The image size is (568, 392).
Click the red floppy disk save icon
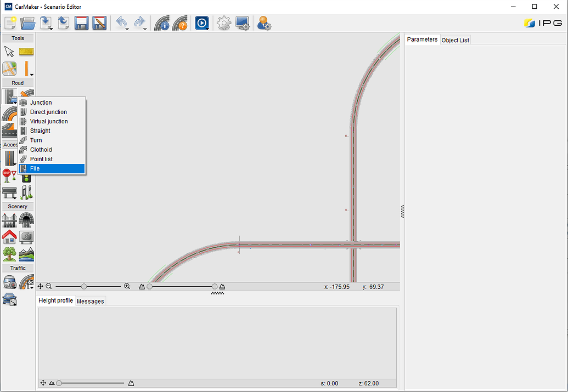pos(82,23)
